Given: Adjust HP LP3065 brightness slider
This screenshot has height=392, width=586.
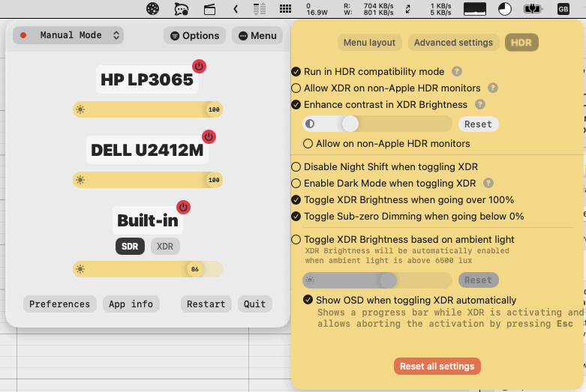Looking at the screenshot, I should (148, 109).
